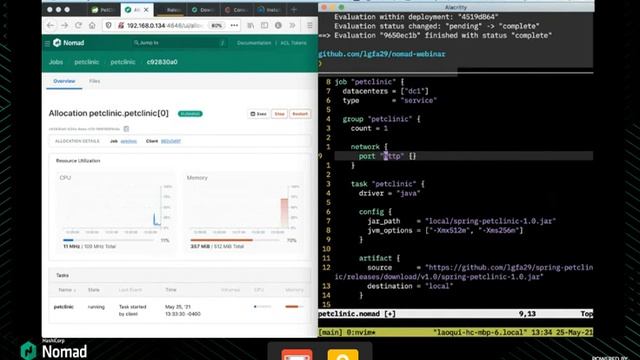Stop the petclinic allocation
The width and height of the screenshot is (640, 360).
pyautogui.click(x=279, y=114)
